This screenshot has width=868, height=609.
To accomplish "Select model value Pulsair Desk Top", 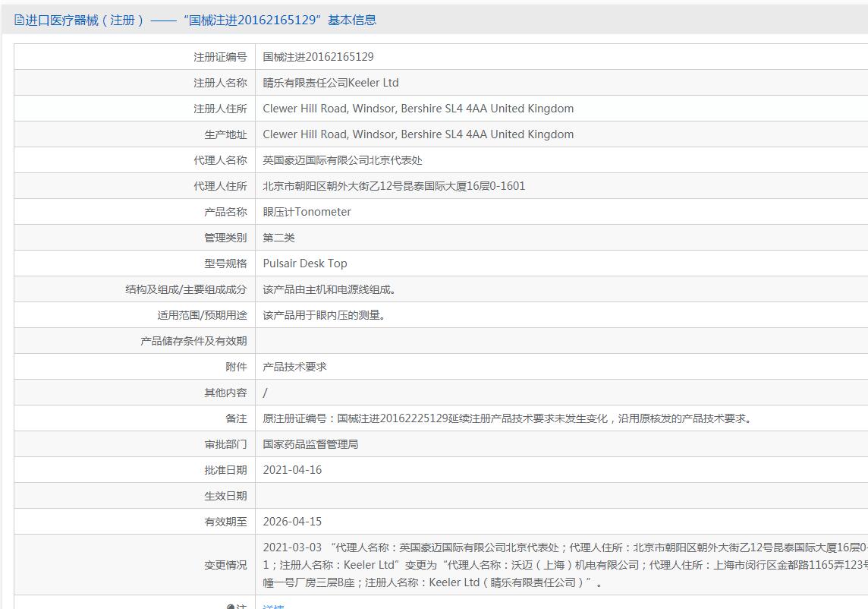I will coord(305,263).
